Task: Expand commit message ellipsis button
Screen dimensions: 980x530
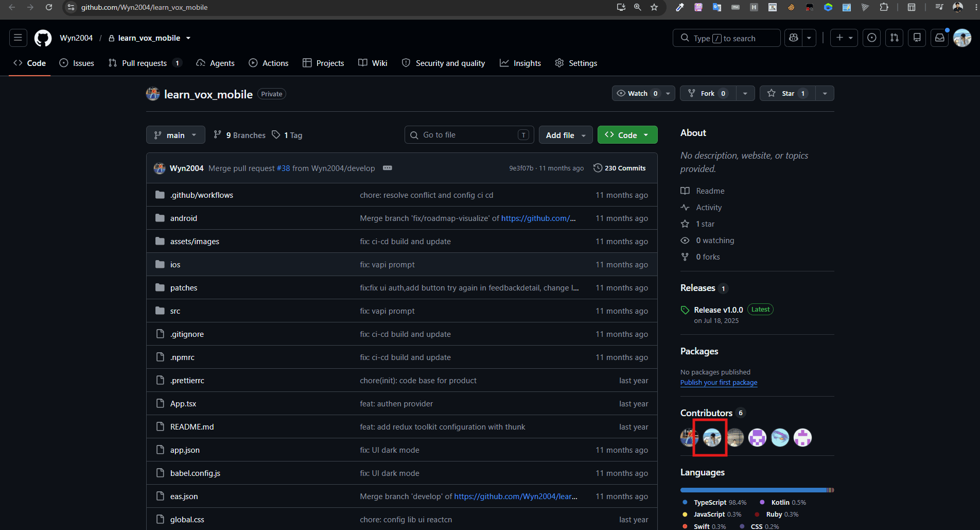Action: [388, 168]
